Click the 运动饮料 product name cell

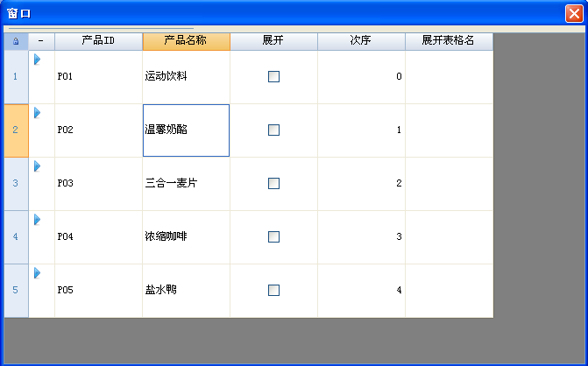click(187, 77)
